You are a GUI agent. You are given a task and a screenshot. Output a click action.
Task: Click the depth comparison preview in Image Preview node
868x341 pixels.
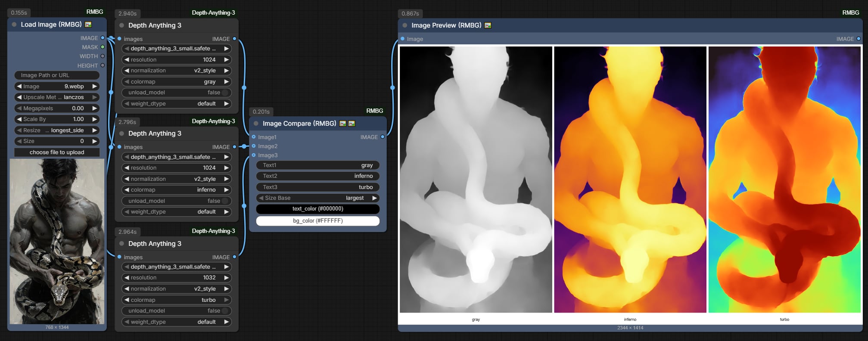[630, 185]
